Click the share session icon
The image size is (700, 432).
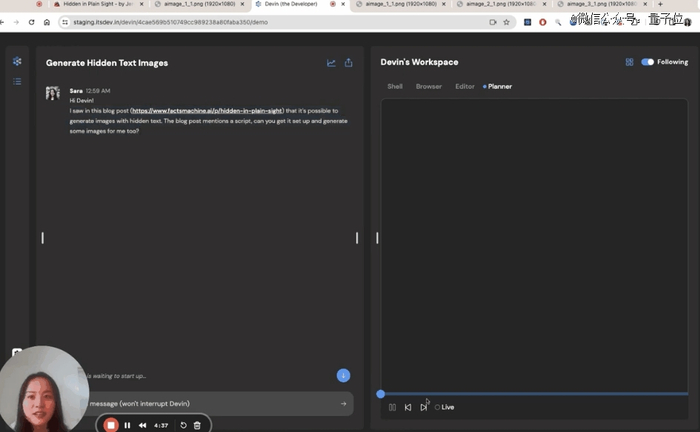349,63
